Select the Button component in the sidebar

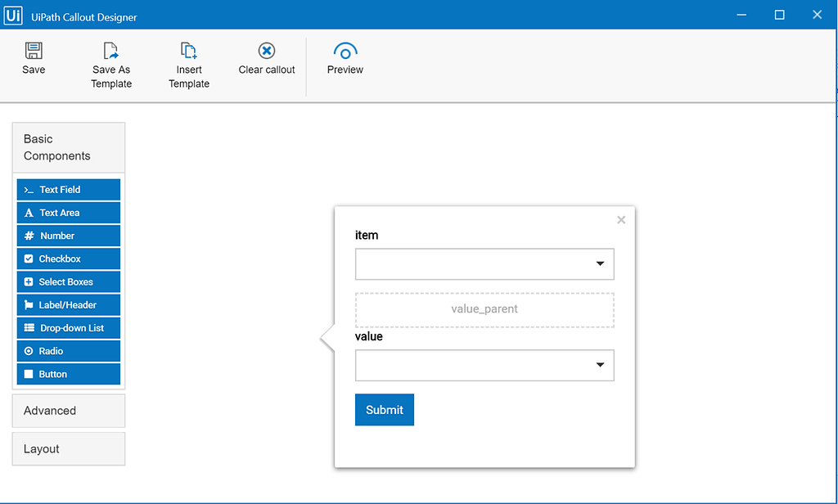69,374
